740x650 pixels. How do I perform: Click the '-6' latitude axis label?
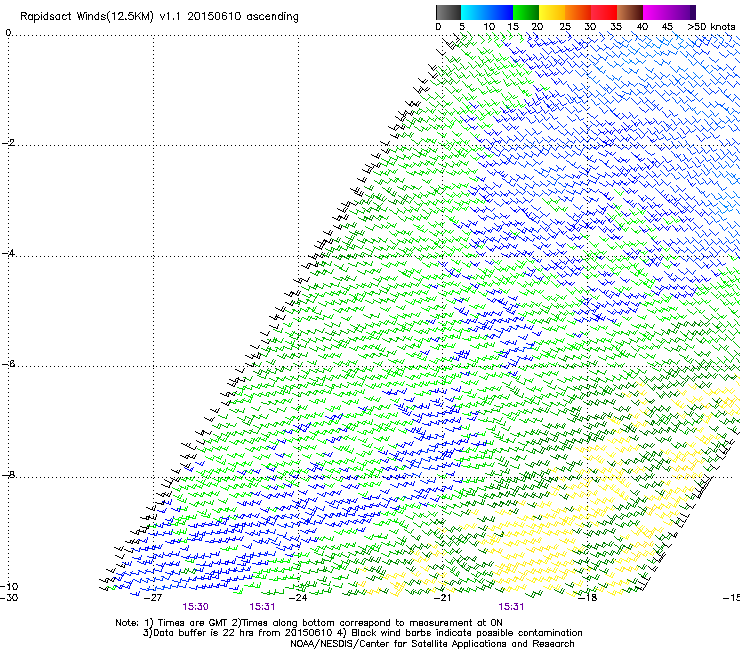point(8,364)
